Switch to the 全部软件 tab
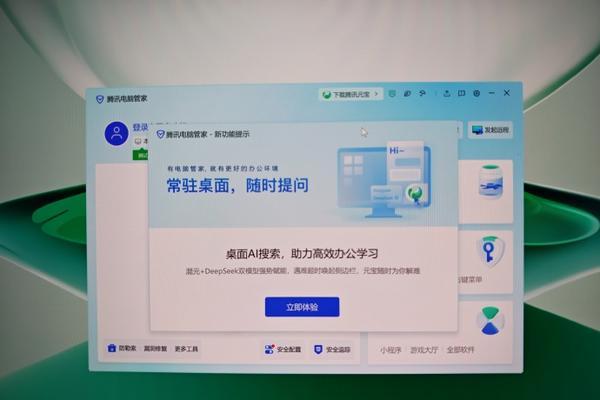 tap(461, 350)
